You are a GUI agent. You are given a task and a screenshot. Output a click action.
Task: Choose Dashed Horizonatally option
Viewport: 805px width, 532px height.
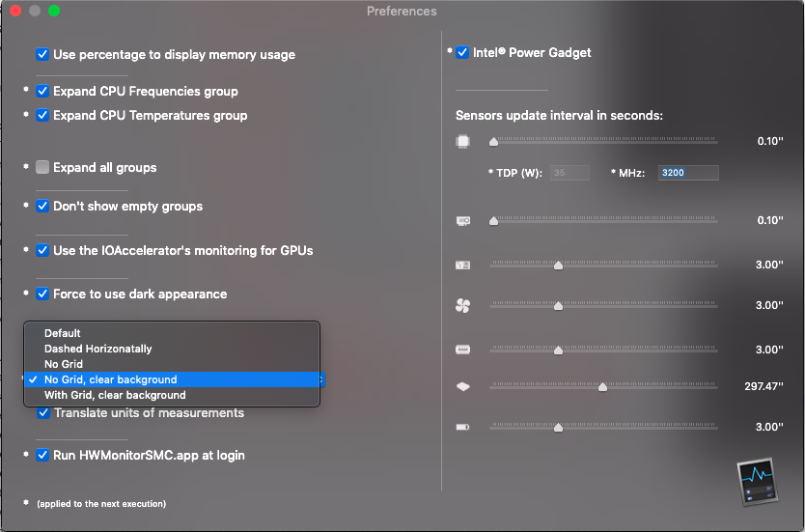click(172, 349)
